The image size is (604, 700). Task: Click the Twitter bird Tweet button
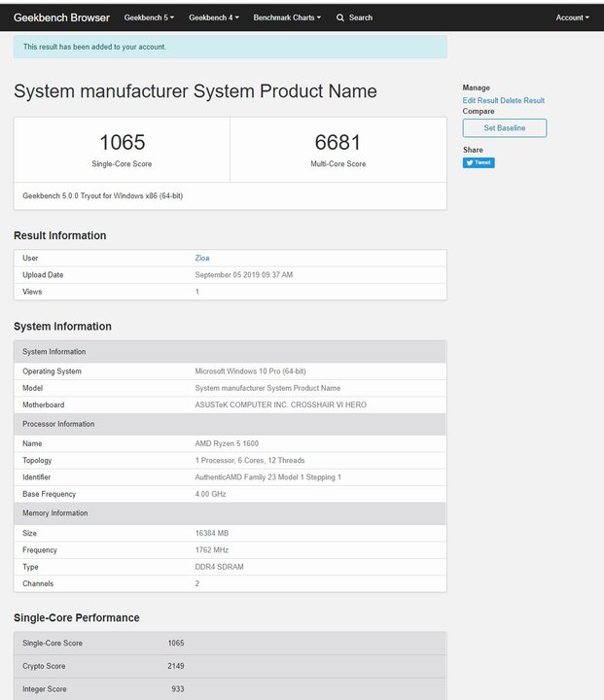pos(479,162)
